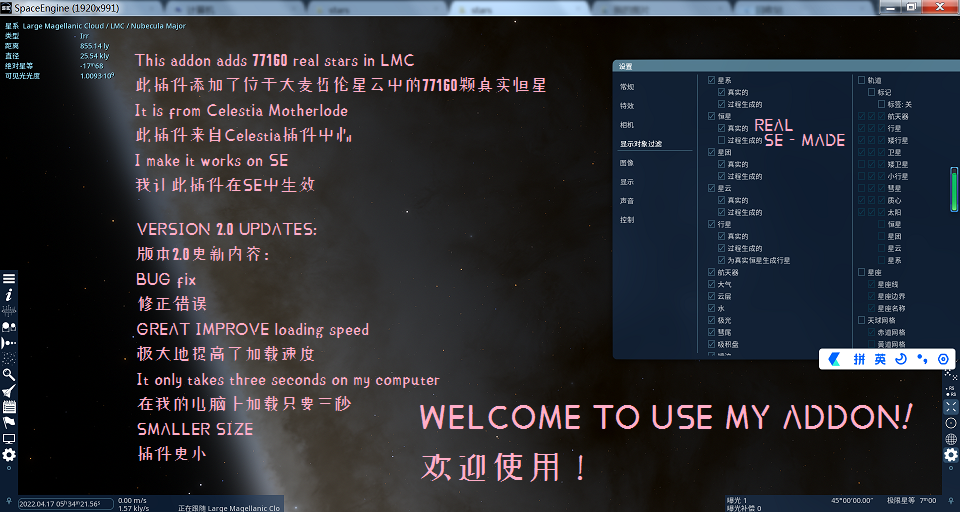Click the 855.14 ly distance value

94,46
